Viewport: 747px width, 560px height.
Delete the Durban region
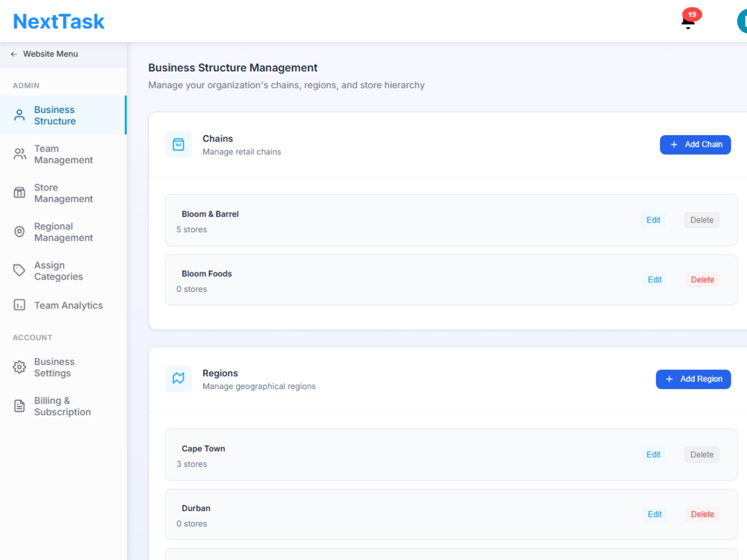[702, 514]
